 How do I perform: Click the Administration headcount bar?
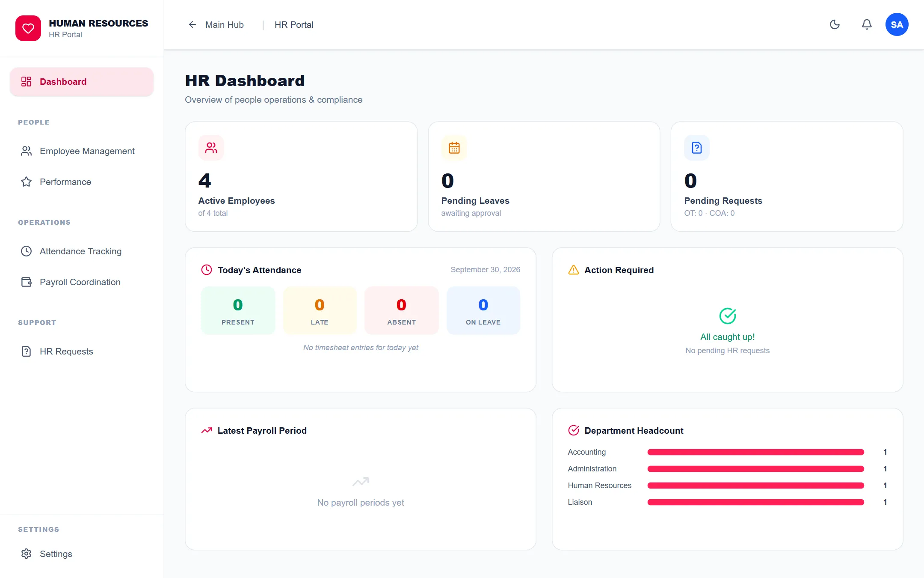click(x=755, y=469)
